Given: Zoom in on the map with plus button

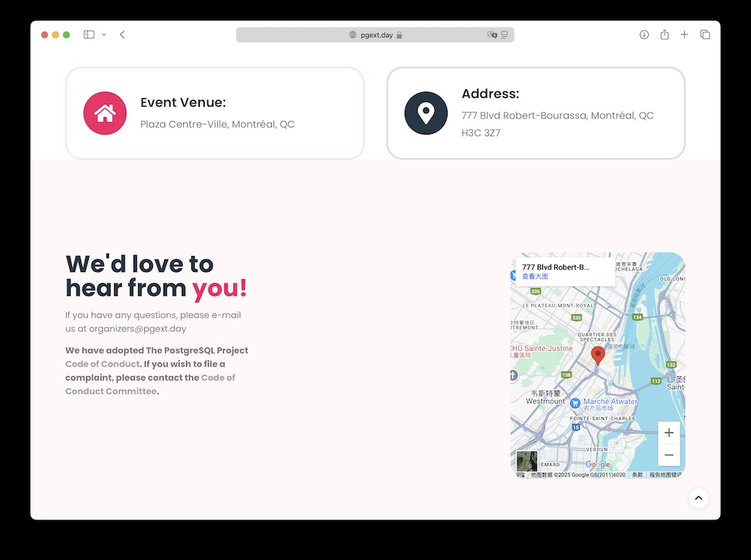Looking at the screenshot, I should pos(668,432).
